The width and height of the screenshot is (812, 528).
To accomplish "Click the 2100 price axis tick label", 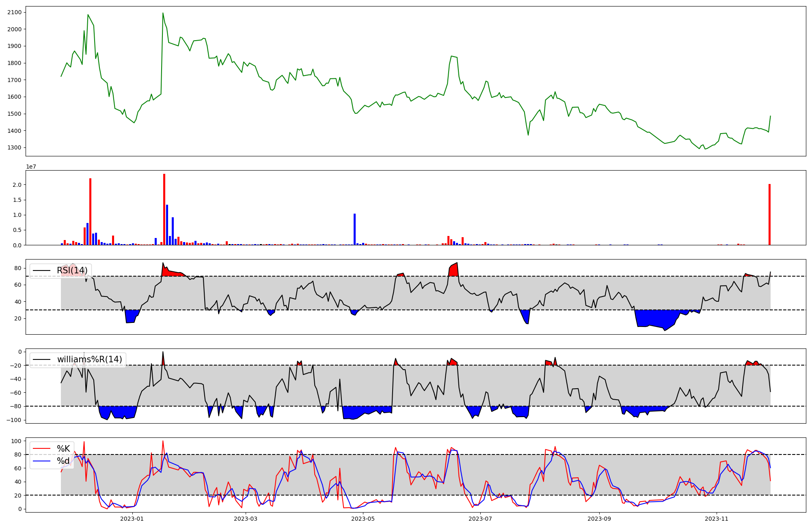I will tap(14, 12).
